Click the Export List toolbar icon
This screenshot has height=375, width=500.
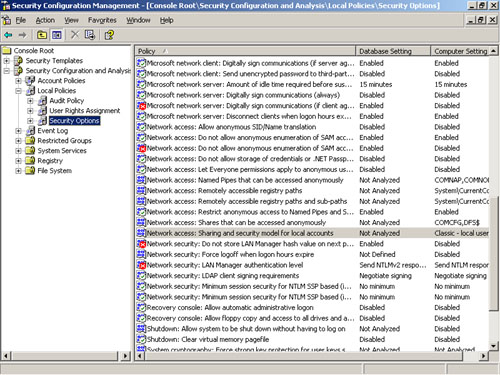(90, 35)
